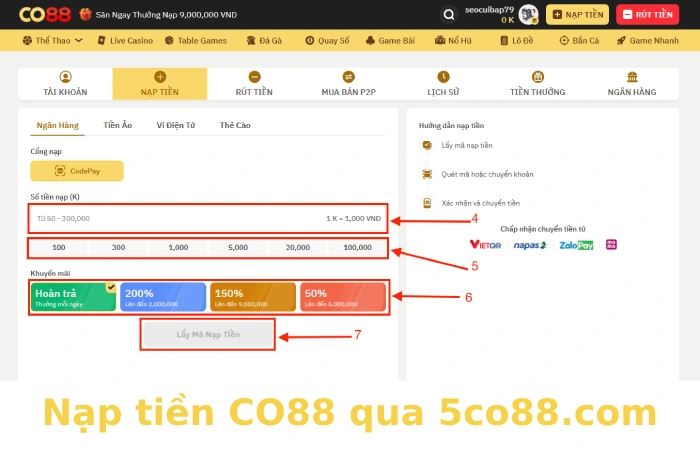Screen dimensions: 700x450
Task: Choose the 100,000 preset amount
Action: click(358, 247)
